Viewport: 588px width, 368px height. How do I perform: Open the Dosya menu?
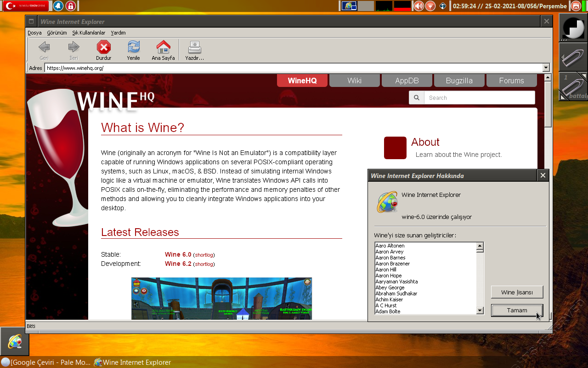coord(34,33)
